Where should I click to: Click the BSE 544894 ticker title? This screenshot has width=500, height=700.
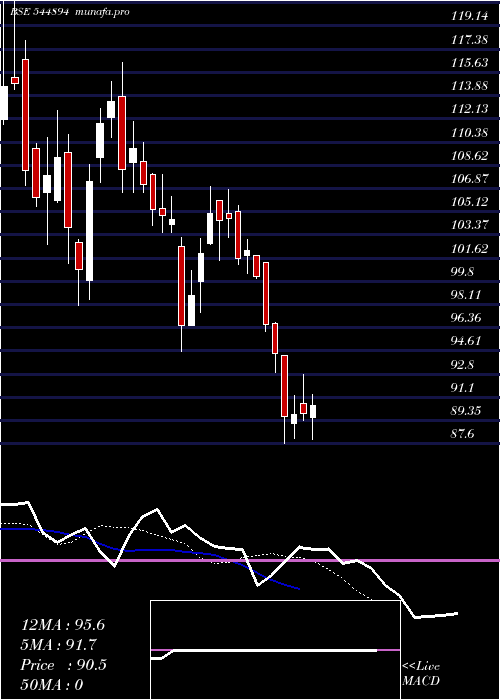pyautogui.click(x=39, y=12)
